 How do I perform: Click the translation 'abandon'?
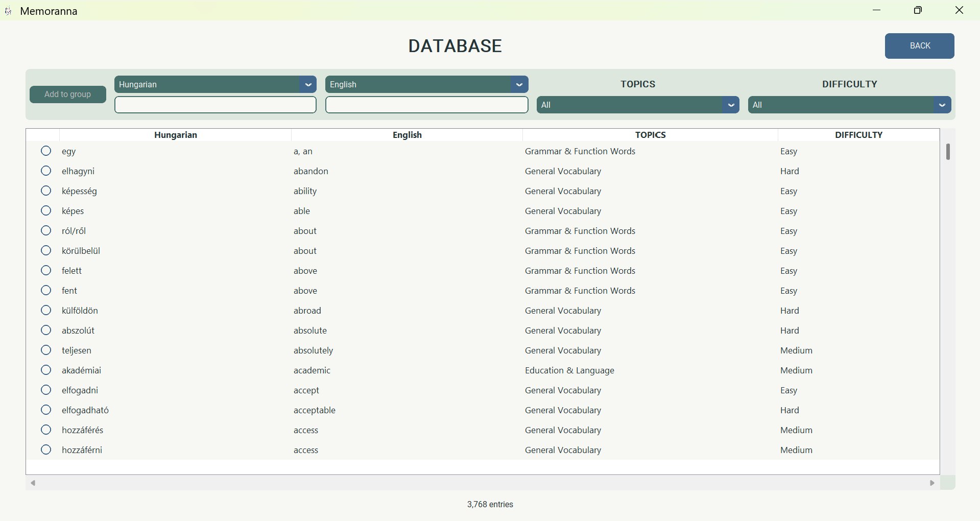tap(310, 171)
